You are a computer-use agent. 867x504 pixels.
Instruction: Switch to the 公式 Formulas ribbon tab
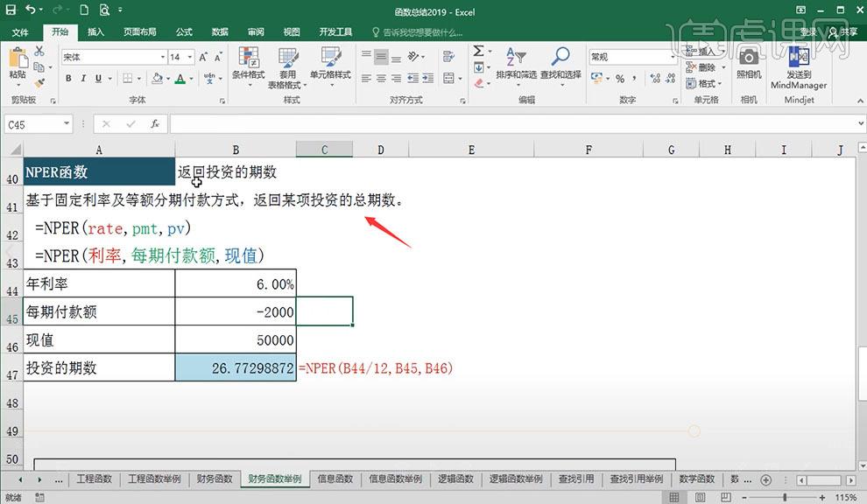[184, 32]
